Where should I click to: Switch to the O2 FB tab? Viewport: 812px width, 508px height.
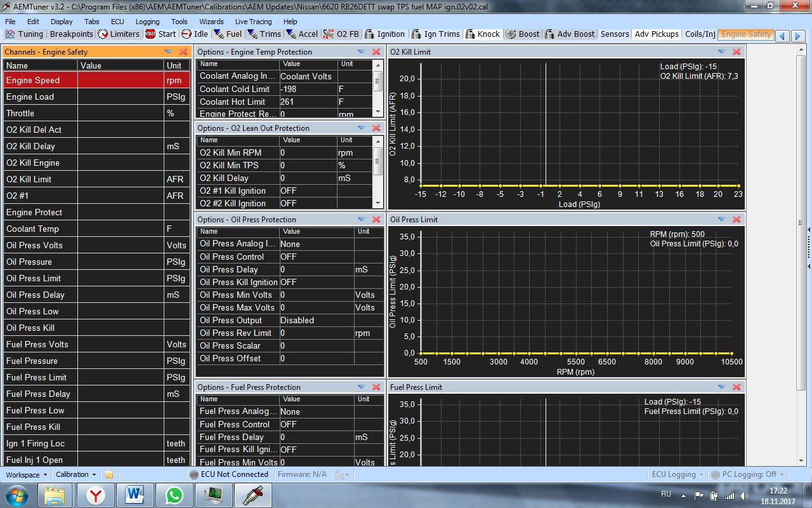(341, 34)
